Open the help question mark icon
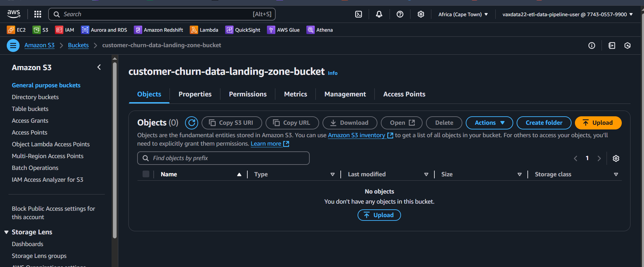The image size is (644, 267). coord(400,14)
